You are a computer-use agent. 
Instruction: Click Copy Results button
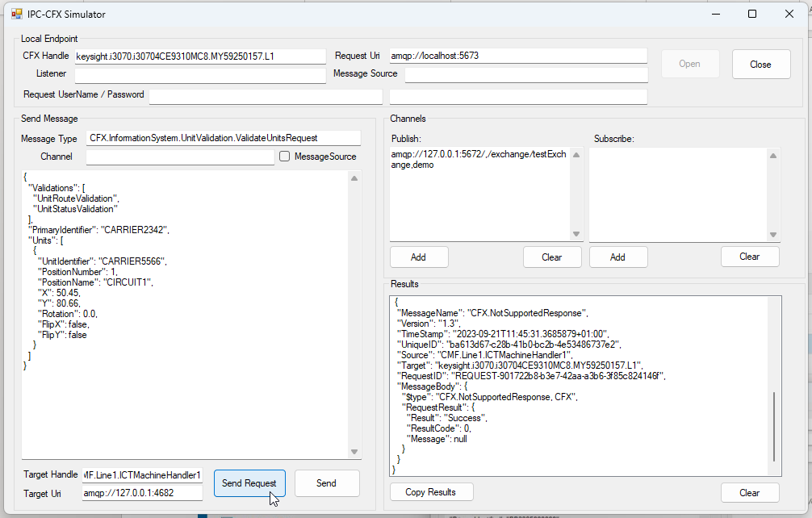431,492
